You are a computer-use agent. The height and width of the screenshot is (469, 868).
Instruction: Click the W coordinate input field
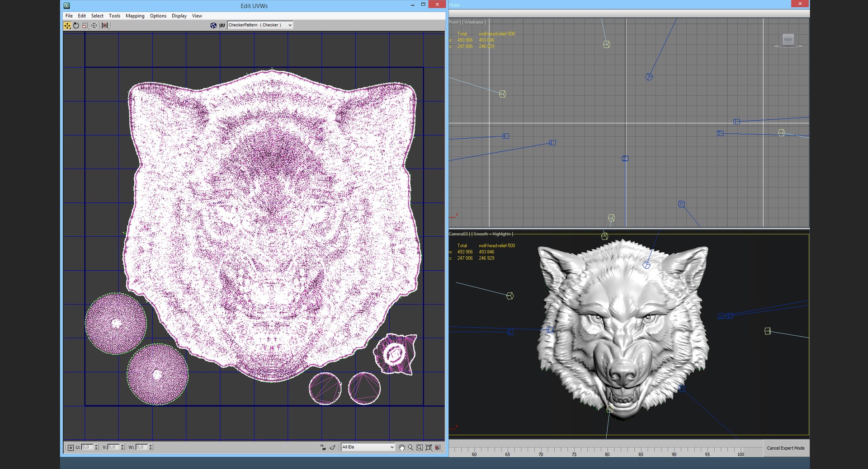pyautogui.click(x=142, y=447)
